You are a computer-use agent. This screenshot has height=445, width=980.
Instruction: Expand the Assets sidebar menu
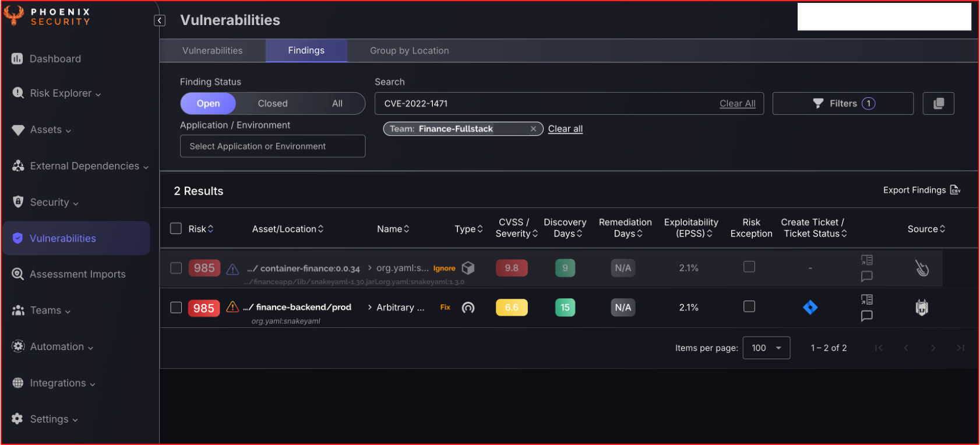tap(41, 130)
